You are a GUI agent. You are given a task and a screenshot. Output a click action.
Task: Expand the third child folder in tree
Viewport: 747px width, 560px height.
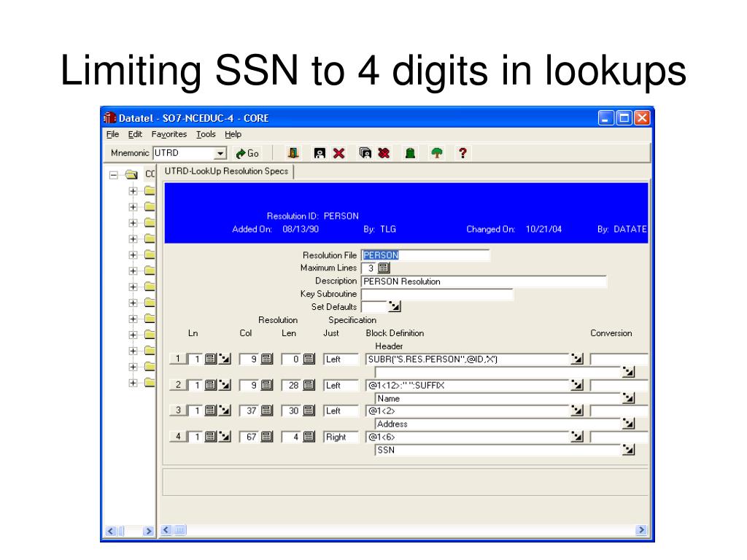(x=133, y=223)
